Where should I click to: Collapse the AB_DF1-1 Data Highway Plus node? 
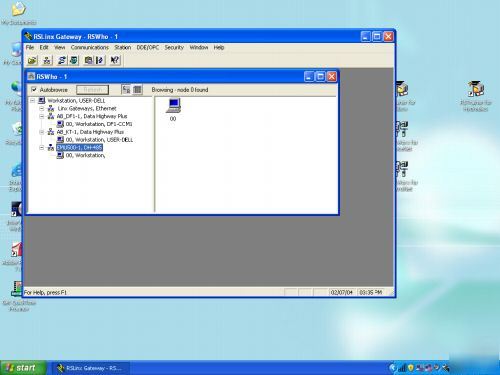[x=42, y=116]
